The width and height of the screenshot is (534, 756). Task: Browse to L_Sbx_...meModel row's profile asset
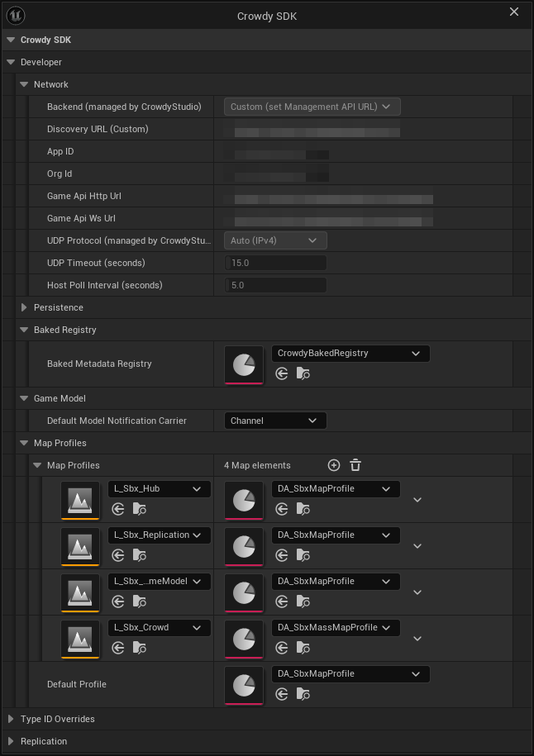click(x=303, y=601)
